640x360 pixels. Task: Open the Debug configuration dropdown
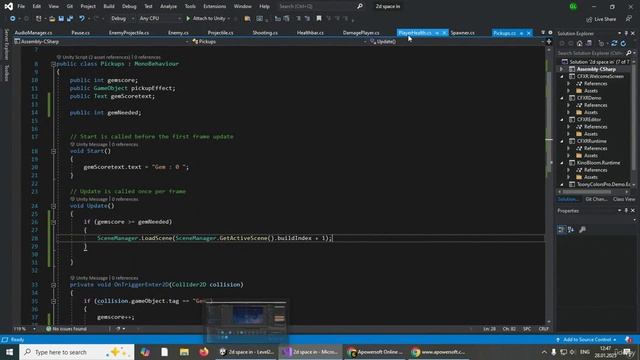coord(122,19)
